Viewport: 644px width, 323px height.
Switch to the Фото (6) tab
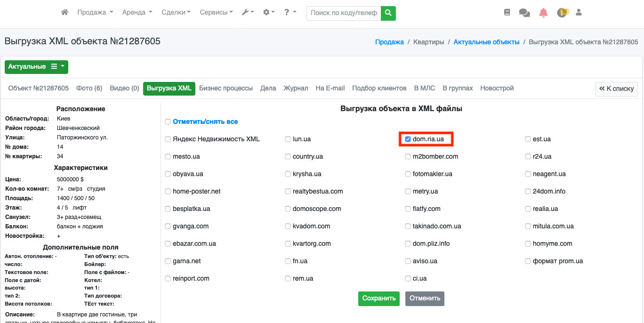[x=89, y=88]
